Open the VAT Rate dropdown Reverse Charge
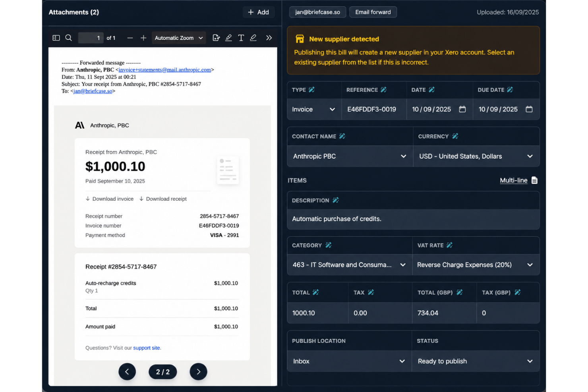588x392 pixels. point(476,265)
